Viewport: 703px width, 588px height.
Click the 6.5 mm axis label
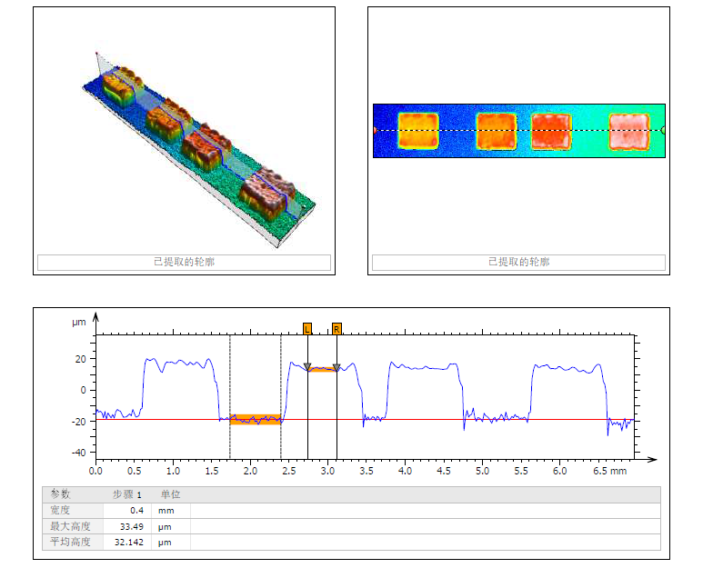point(609,471)
